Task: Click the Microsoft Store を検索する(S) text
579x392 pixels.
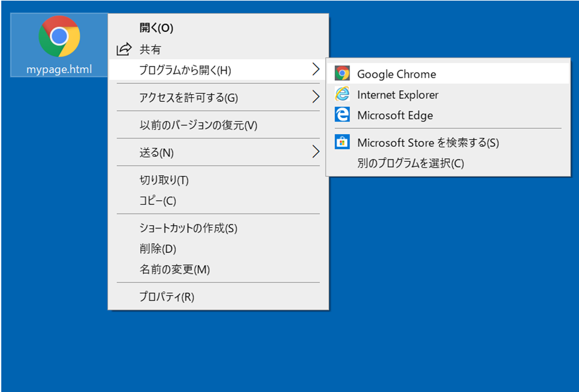Action: tap(428, 143)
